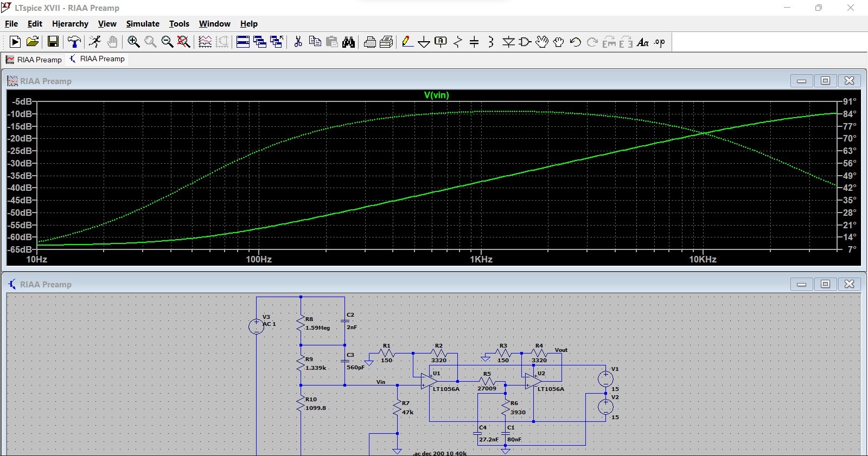
Task: Select the Diode placement tool
Action: click(508, 42)
